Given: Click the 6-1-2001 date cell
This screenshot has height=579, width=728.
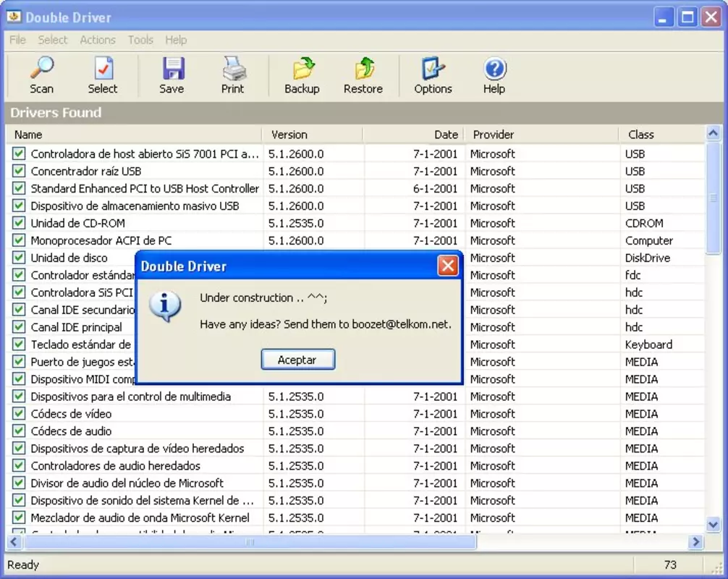Looking at the screenshot, I should pos(435,188).
